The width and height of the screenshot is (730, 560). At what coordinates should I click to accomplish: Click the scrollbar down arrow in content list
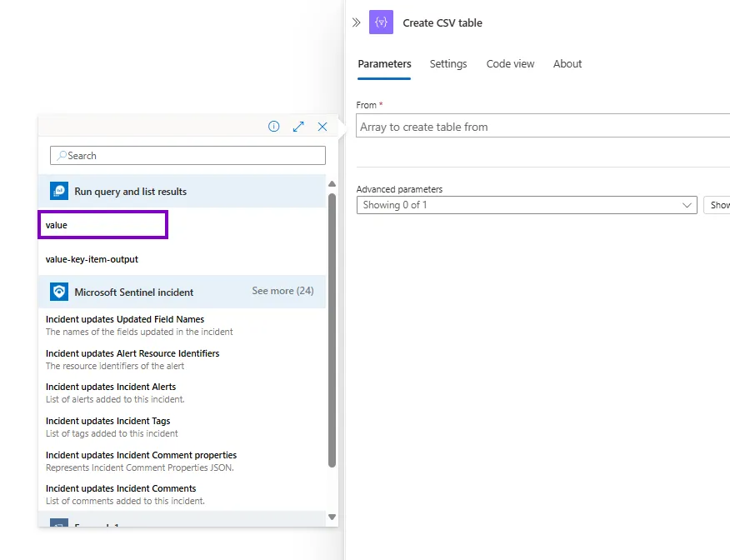(x=332, y=517)
